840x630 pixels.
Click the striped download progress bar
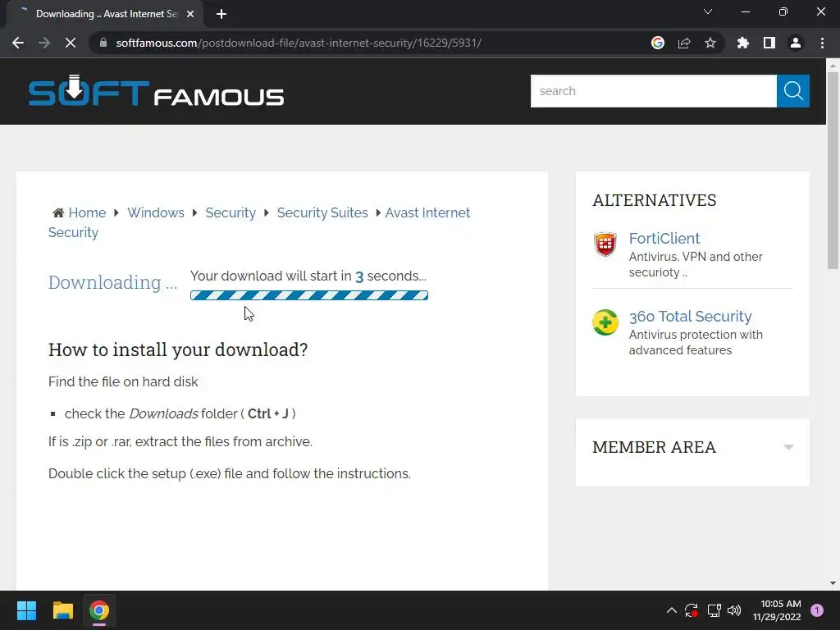click(309, 295)
